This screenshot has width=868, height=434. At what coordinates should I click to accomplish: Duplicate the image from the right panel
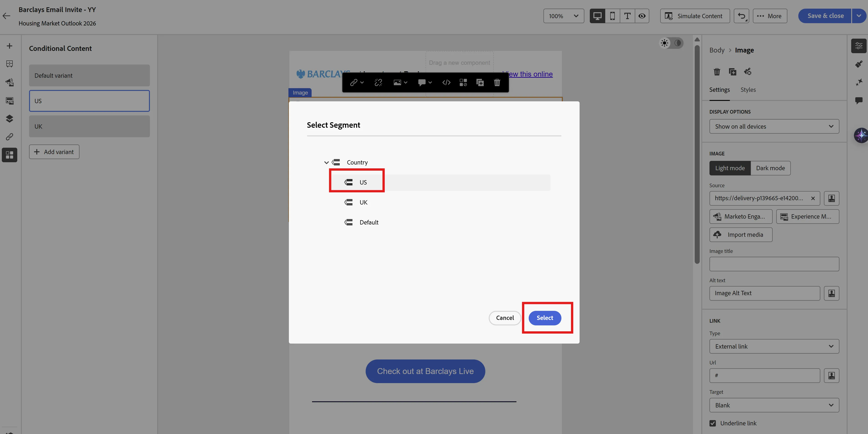[732, 72]
